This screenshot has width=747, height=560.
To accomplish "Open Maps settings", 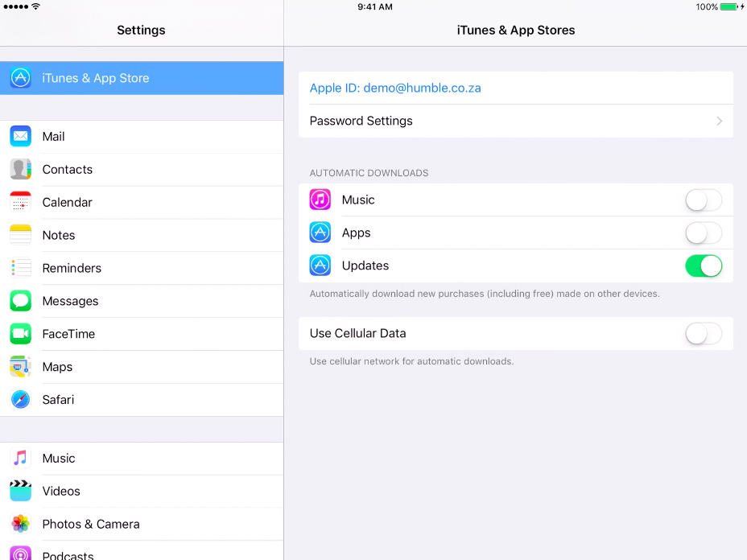I will point(142,367).
